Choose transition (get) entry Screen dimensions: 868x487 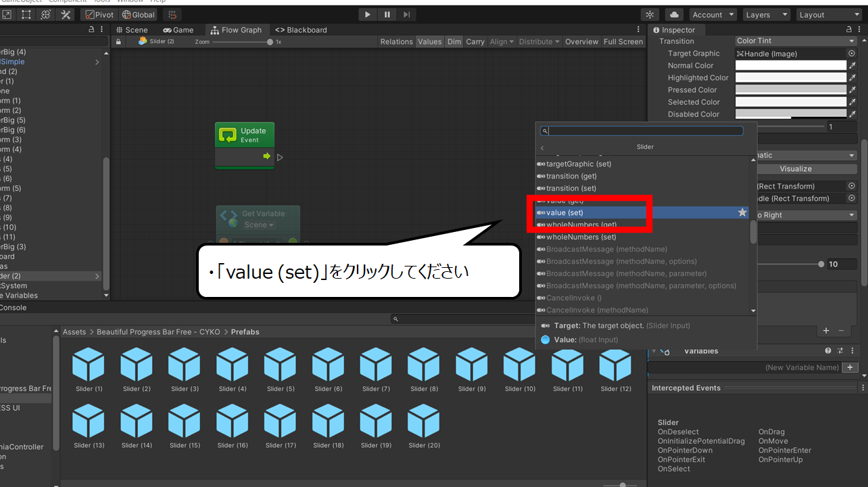[642, 176]
